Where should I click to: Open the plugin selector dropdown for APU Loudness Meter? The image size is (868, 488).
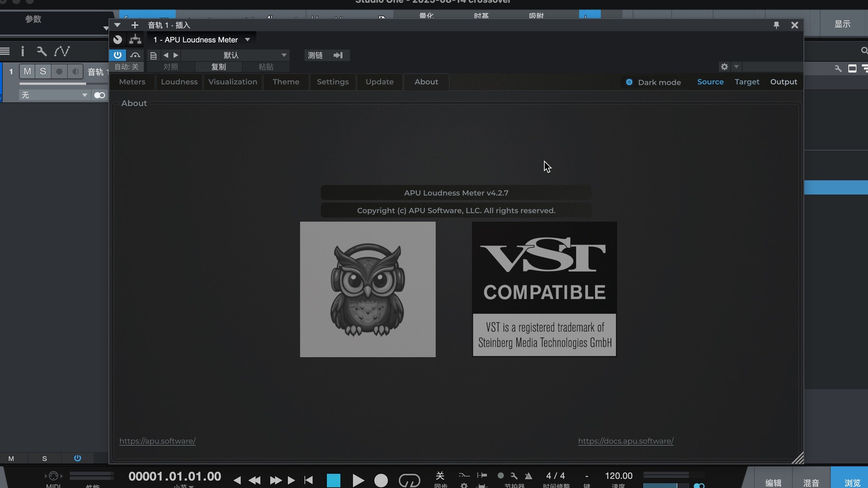tap(247, 40)
